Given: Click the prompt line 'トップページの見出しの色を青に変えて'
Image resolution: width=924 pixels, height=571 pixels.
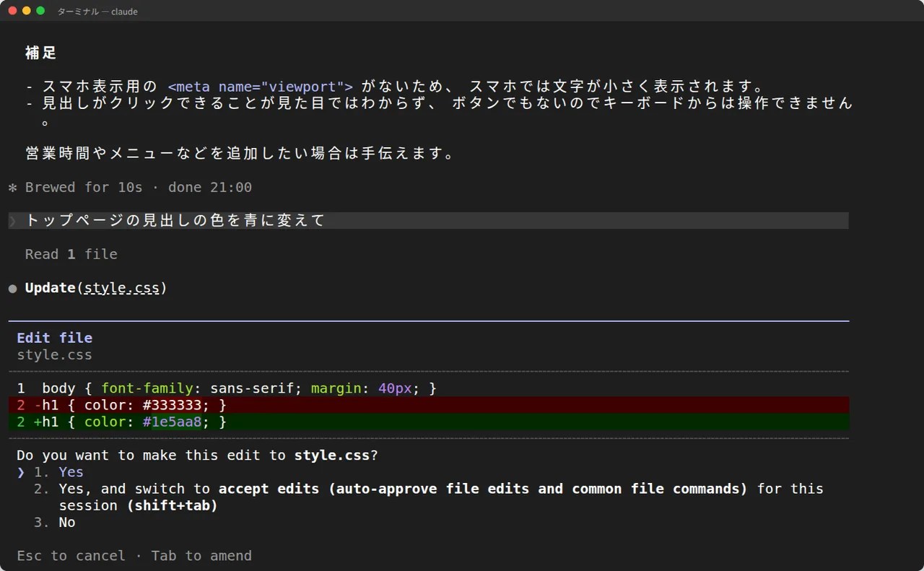Looking at the screenshot, I should (429, 221).
